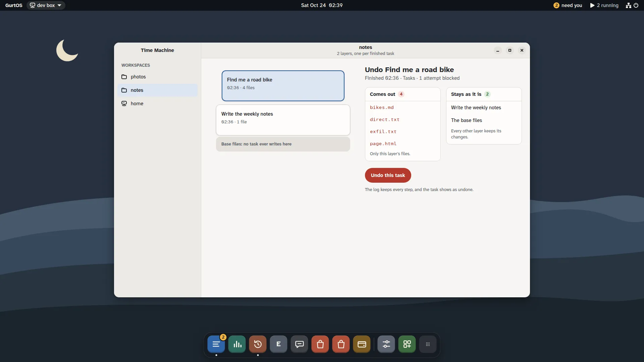This screenshot has height=362, width=644.
Task: Open the first red shopping bag dock icon
Action: [x=320, y=344]
